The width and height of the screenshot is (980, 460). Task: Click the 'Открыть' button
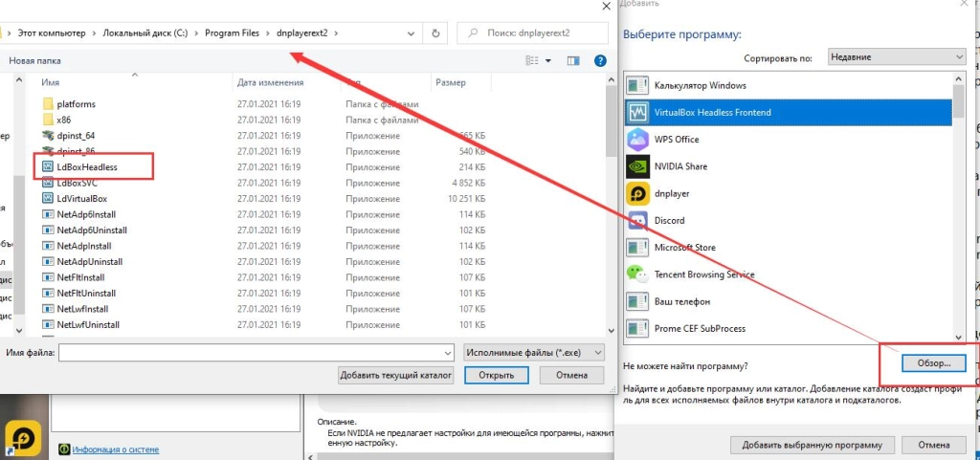497,376
